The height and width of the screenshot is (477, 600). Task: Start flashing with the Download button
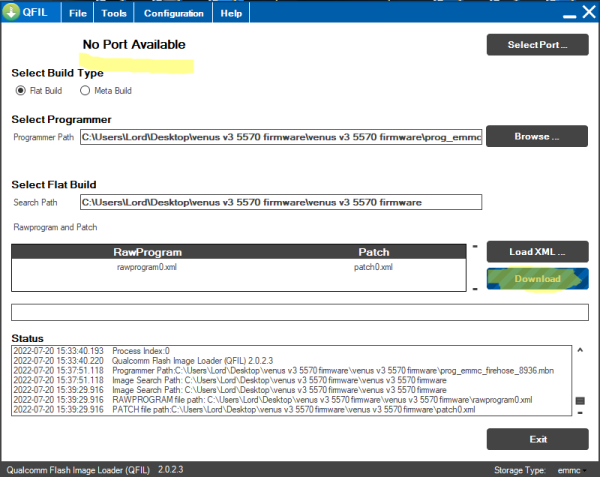tap(537, 279)
